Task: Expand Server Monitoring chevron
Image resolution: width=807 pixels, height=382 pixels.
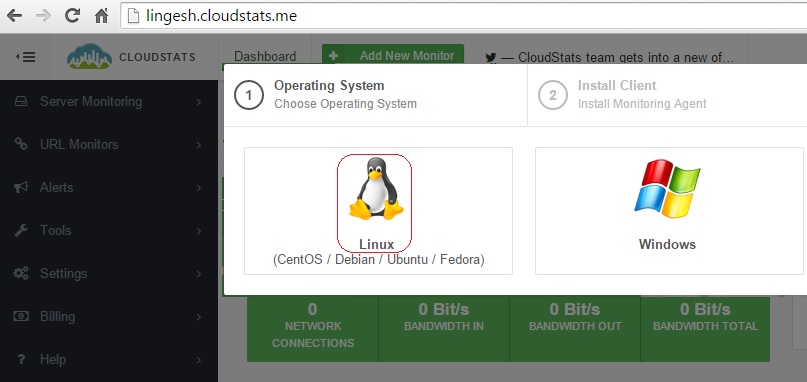Action: click(199, 102)
